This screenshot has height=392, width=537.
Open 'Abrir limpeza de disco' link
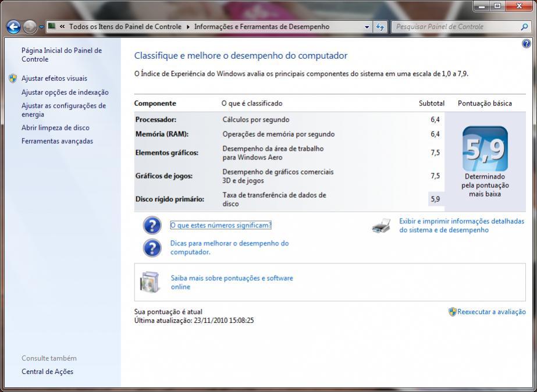pos(55,128)
